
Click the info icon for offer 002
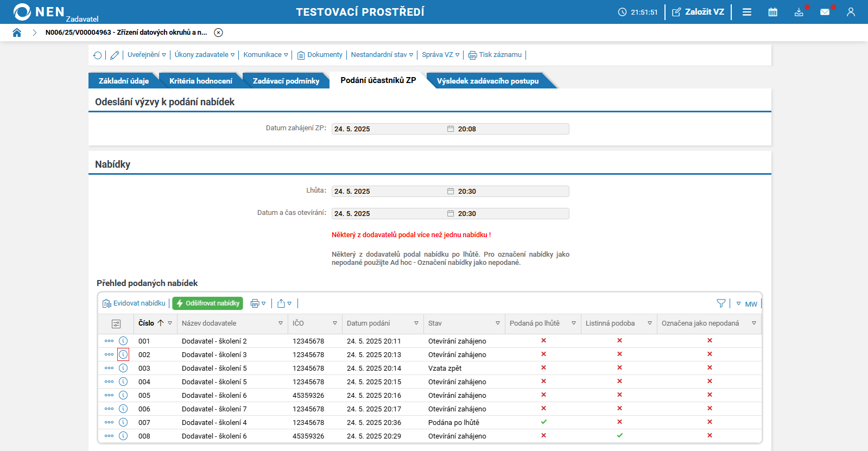click(123, 354)
